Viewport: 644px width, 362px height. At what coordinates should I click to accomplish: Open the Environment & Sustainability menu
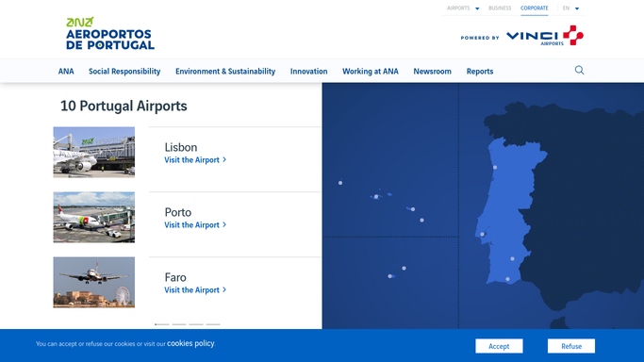click(225, 71)
